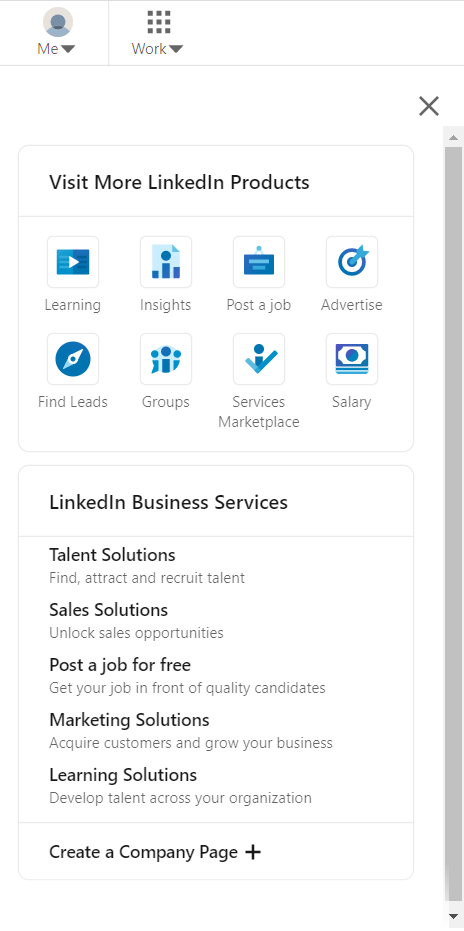Viewport: 464px width, 931px height.
Task: Collapse the Work apps dropdown
Action: click(157, 33)
